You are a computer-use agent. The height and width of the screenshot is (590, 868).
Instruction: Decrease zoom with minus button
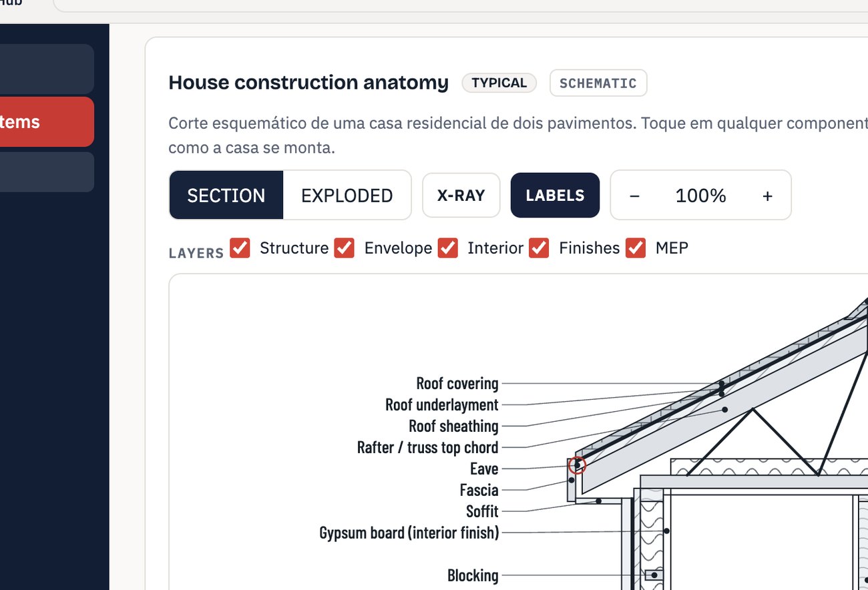(x=634, y=196)
